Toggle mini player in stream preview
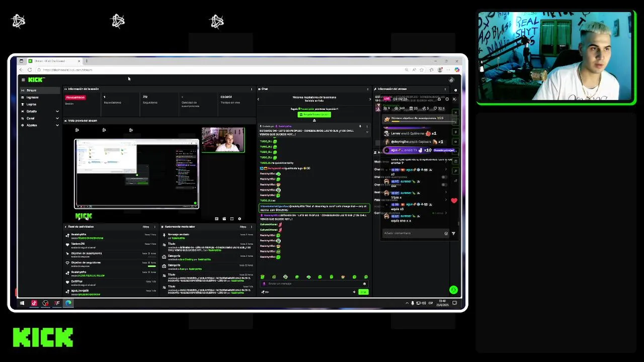This screenshot has width=644, height=362. [x=217, y=219]
